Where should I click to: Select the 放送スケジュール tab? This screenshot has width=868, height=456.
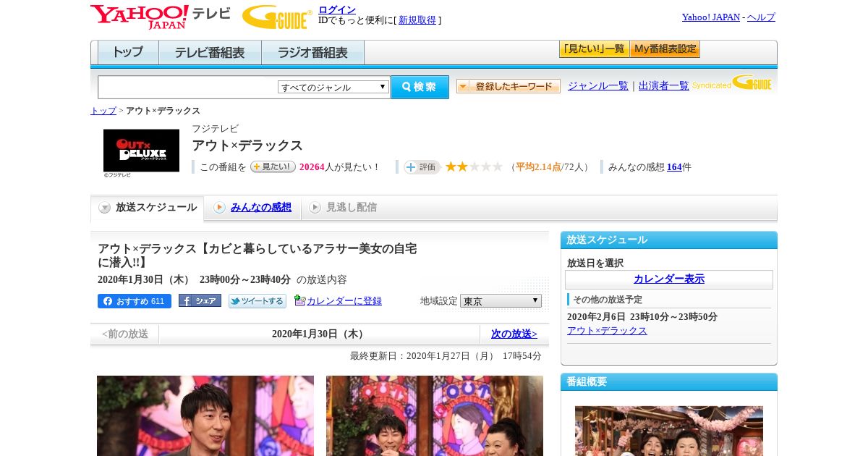click(x=148, y=208)
